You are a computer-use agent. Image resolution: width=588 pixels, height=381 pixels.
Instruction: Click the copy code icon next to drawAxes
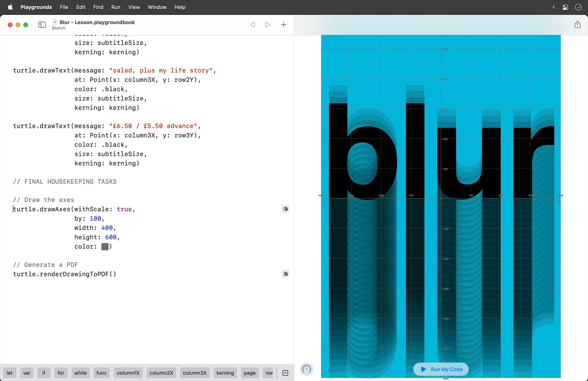pyautogui.click(x=285, y=209)
